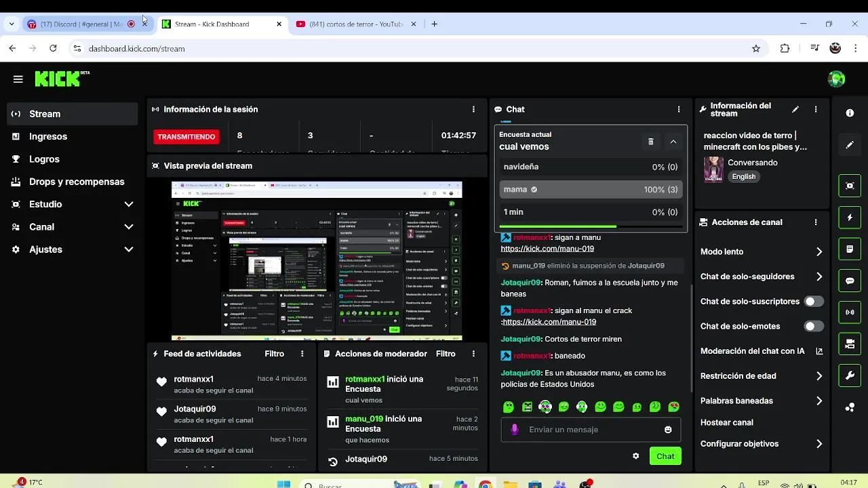Toggle Chat de solo-emotes switch
Screen dimensions: 868x488
click(813, 326)
